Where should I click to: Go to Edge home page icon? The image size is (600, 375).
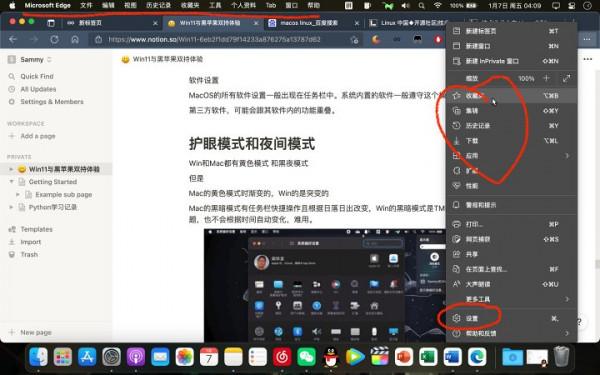click(75, 39)
